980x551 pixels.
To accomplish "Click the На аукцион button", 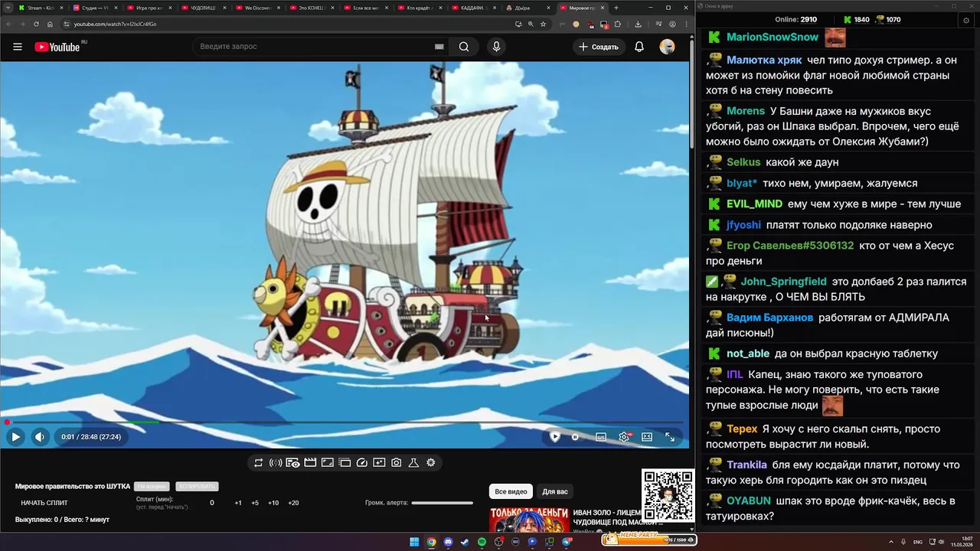I will (x=152, y=487).
